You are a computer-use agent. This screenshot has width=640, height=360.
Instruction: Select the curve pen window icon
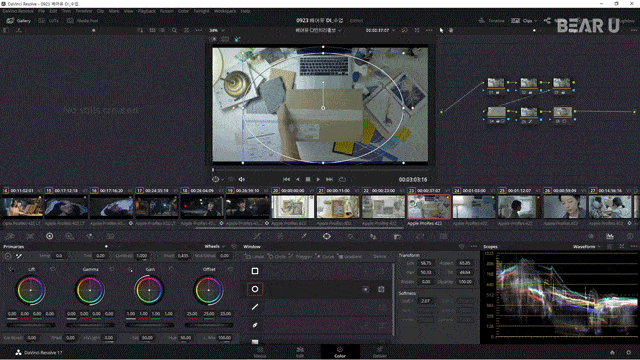pos(255,325)
